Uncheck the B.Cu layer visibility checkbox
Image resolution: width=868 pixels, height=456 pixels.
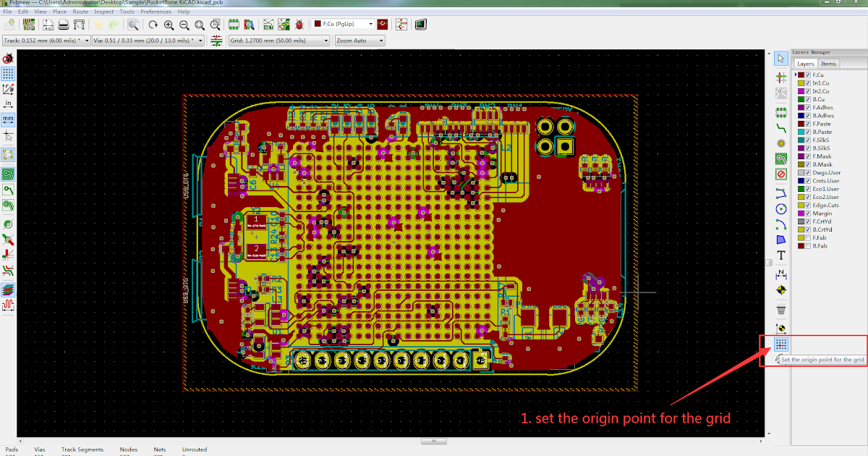click(808, 99)
